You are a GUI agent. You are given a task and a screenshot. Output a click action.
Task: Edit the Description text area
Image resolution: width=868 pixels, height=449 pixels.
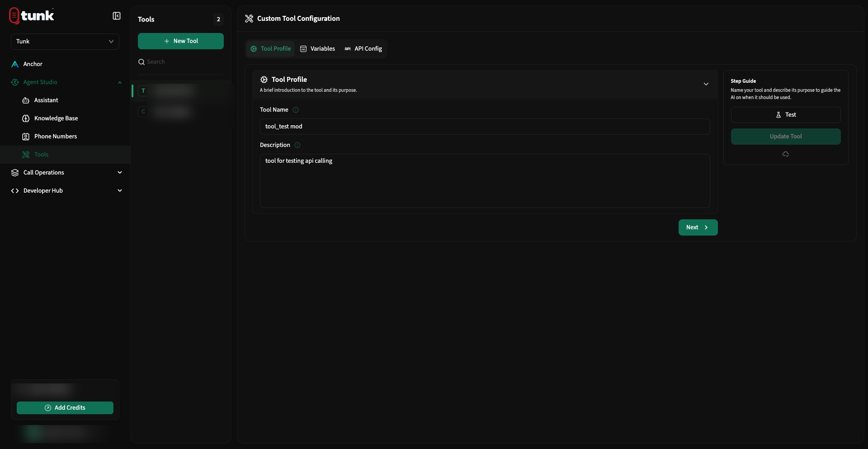click(485, 181)
